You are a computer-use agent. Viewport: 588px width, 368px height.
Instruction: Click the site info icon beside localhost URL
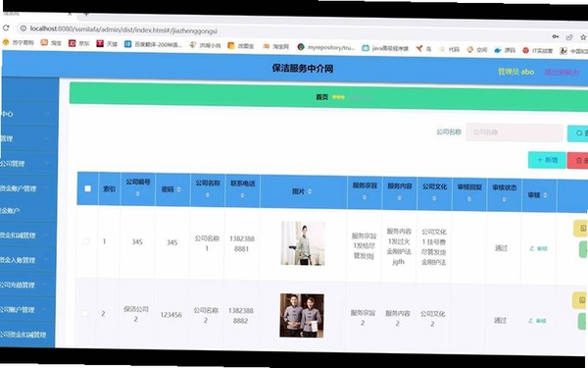click(24, 28)
